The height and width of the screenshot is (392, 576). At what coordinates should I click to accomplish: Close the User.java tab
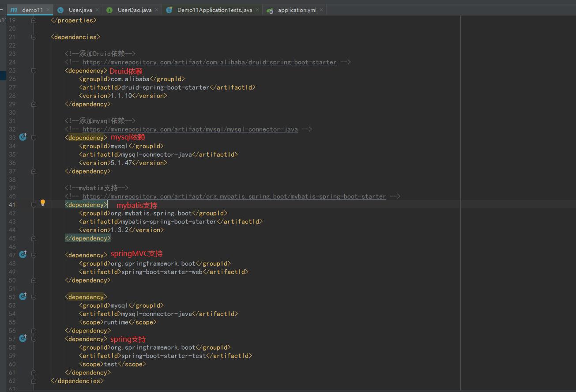pyautogui.click(x=97, y=10)
